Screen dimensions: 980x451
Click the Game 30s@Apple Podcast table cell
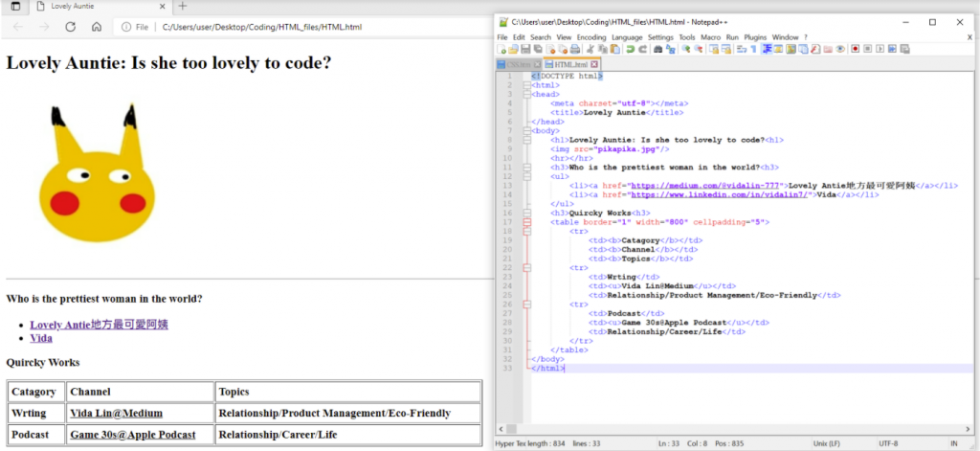(x=140, y=434)
